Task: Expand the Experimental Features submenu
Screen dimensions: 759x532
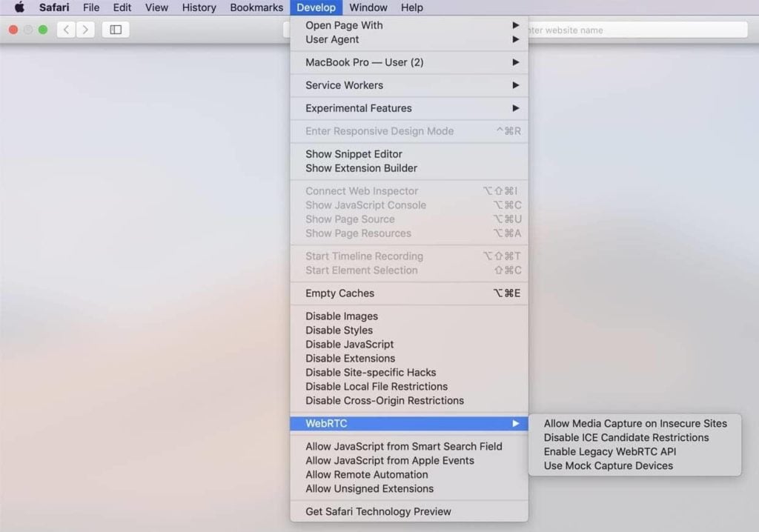Action: coord(409,108)
